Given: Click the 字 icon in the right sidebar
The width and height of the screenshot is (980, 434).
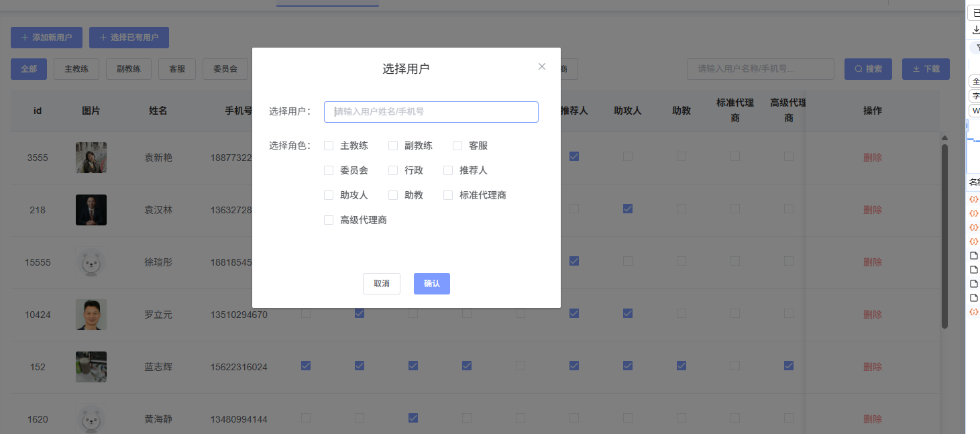Looking at the screenshot, I should [974, 95].
